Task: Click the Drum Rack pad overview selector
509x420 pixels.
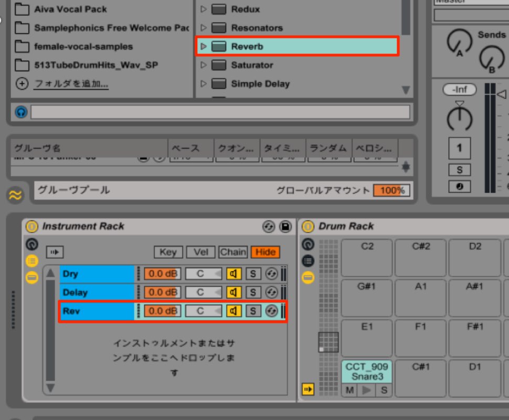Action: click(x=328, y=342)
